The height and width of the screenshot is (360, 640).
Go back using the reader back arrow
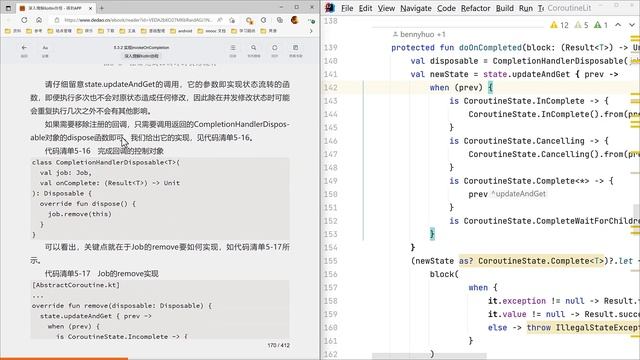tap(24, 48)
